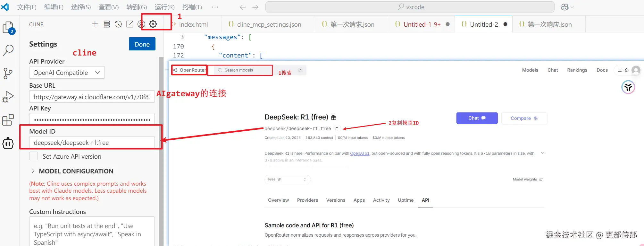Switch to Untitled-2 tab
Viewport: 644px width, 246px height.
pos(484,24)
